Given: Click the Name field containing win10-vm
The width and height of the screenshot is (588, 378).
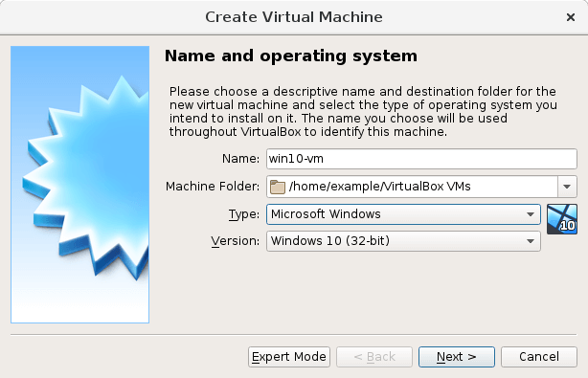Looking at the screenshot, I should (421, 159).
